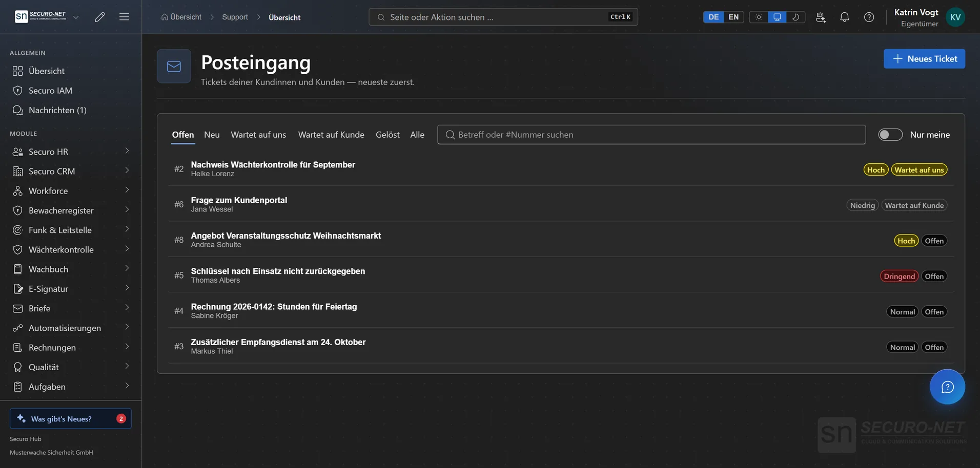This screenshot has width=980, height=468.
Task: Select the Wartet auf Kunde tab
Action: click(x=331, y=135)
